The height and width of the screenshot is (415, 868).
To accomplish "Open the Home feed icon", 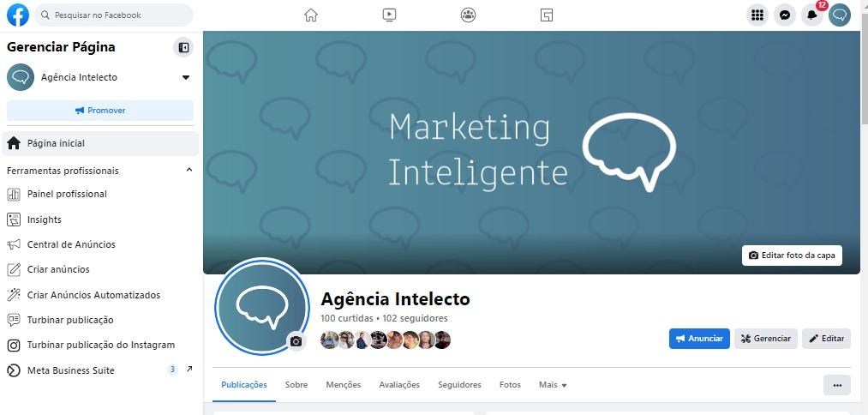I will 311,15.
